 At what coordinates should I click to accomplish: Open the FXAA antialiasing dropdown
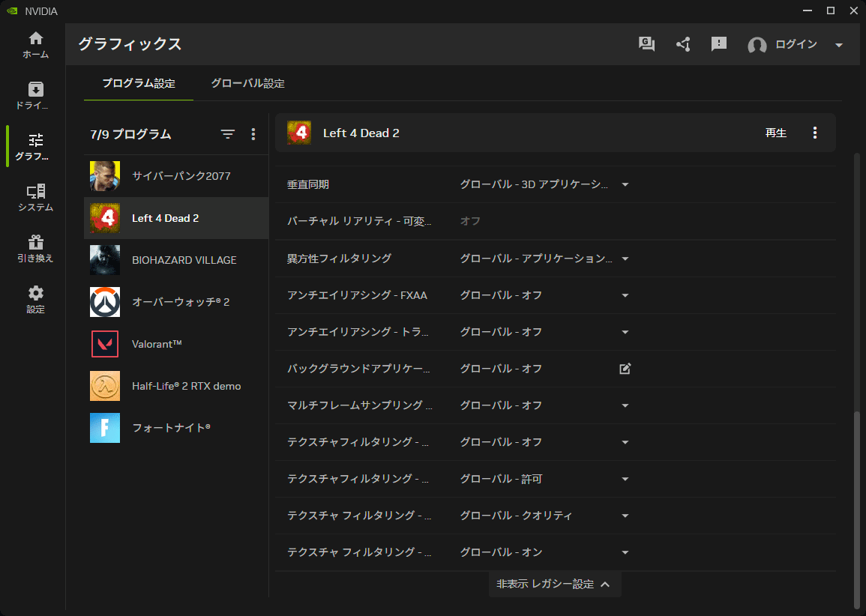pos(625,295)
